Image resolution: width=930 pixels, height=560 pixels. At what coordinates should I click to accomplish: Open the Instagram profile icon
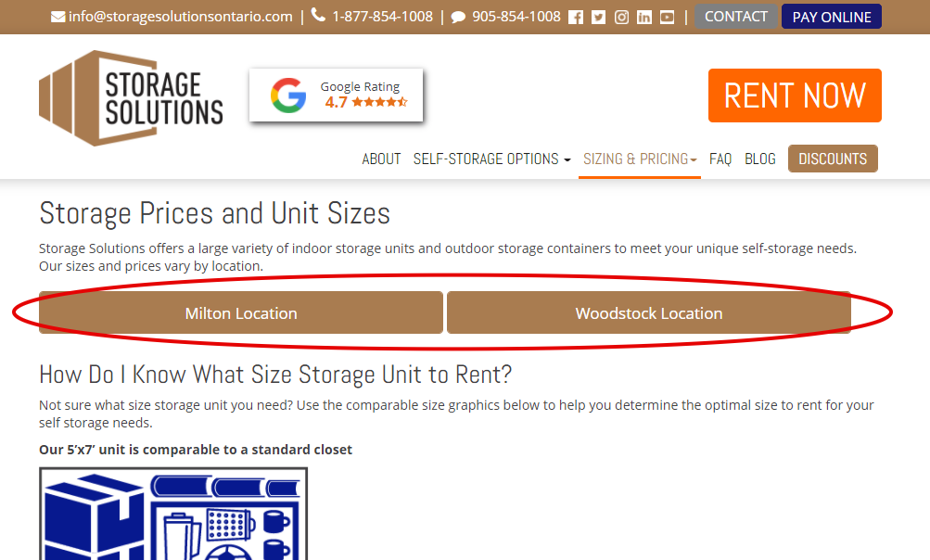point(621,18)
